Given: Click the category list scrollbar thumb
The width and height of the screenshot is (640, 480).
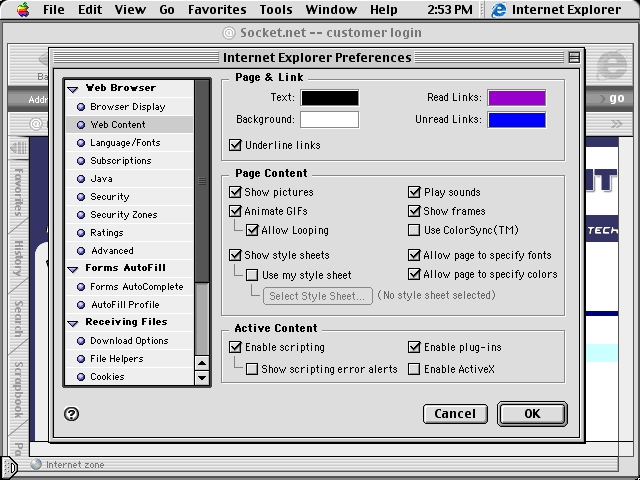Looking at the screenshot, I should (202, 181).
